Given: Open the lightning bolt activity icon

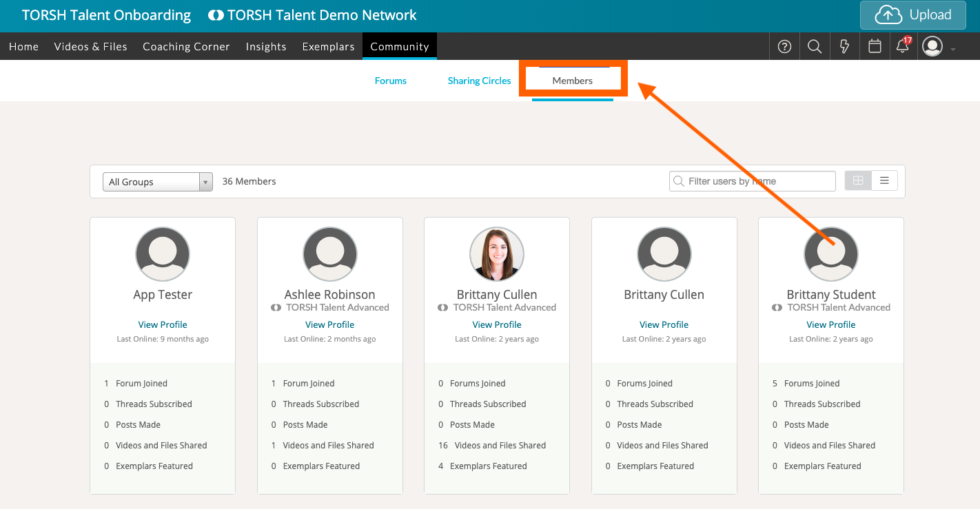Looking at the screenshot, I should click(x=844, y=47).
